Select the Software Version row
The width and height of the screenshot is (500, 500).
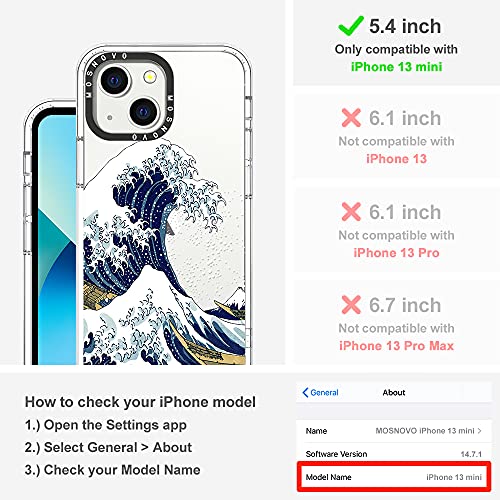pyautogui.click(x=394, y=454)
